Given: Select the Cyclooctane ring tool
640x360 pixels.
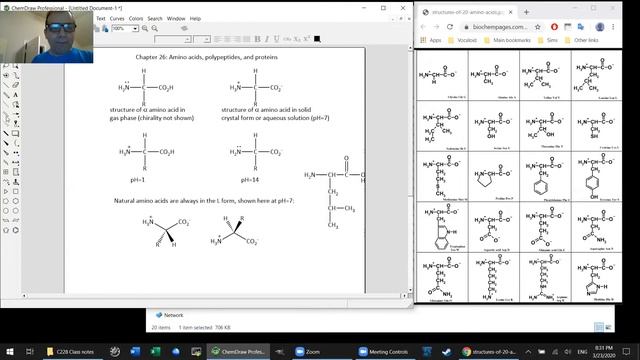Looking at the screenshot, I should (x=16, y=211).
